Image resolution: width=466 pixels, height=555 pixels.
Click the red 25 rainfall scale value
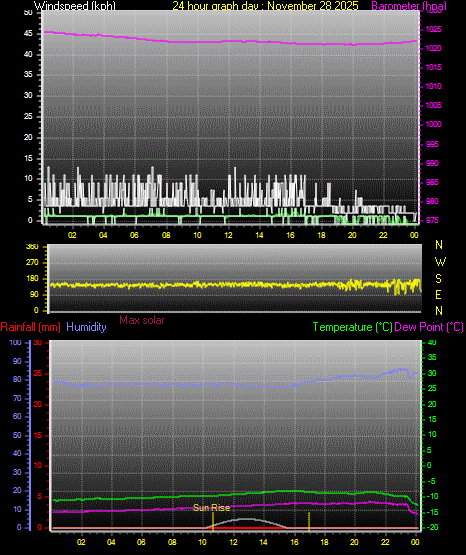(x=38, y=374)
